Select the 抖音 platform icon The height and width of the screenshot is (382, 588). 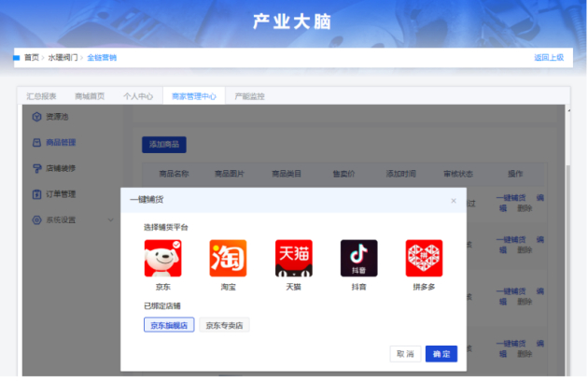click(x=359, y=258)
